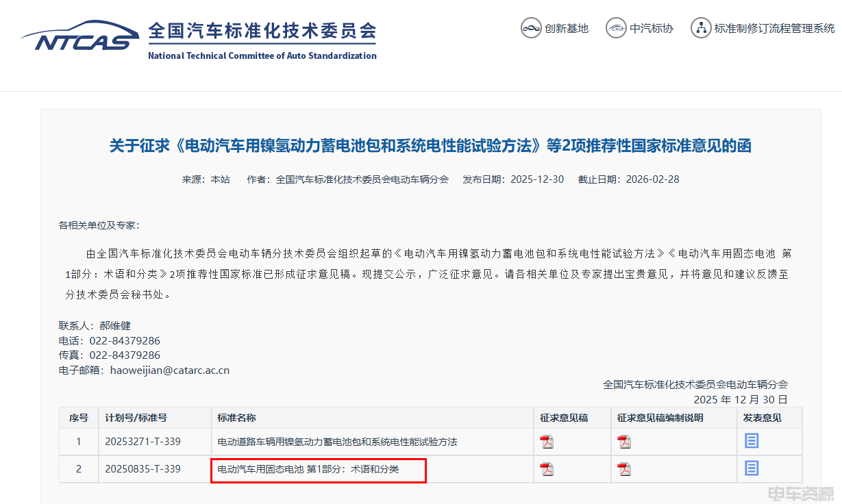This screenshot has width=842, height=504.
Task: Open the 编制说明 PDF for row 1
Action: click(x=623, y=442)
